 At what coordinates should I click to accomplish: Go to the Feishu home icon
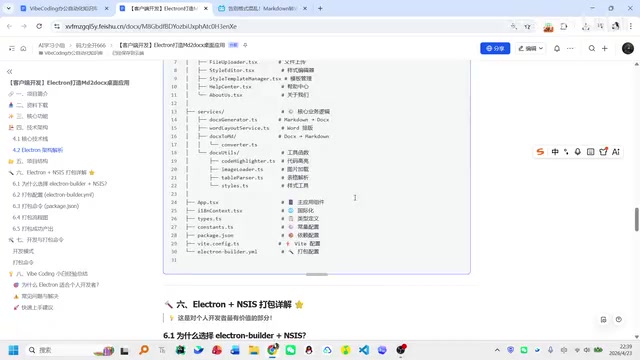(x=23, y=48)
